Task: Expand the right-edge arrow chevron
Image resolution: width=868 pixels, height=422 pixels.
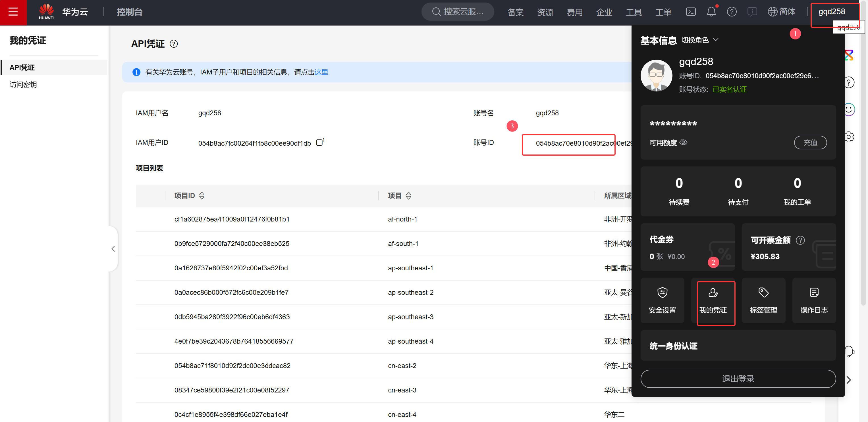Action: coord(849,380)
